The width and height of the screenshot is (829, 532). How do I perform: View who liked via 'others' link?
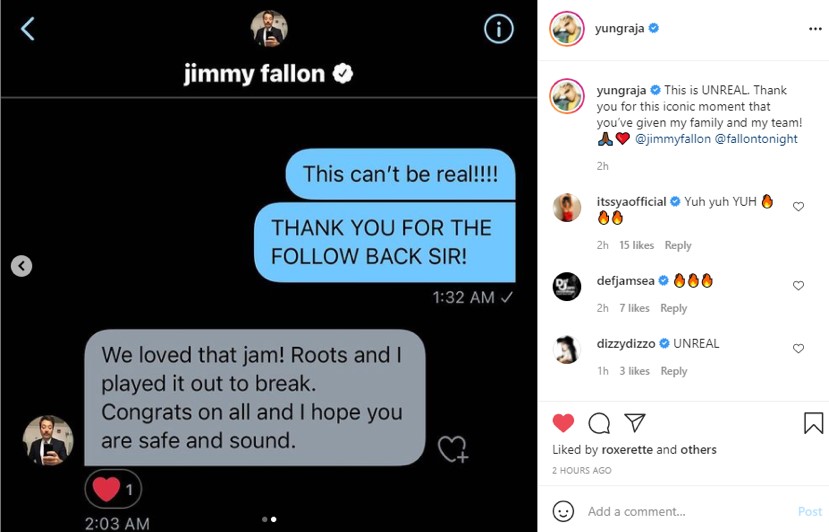point(698,450)
